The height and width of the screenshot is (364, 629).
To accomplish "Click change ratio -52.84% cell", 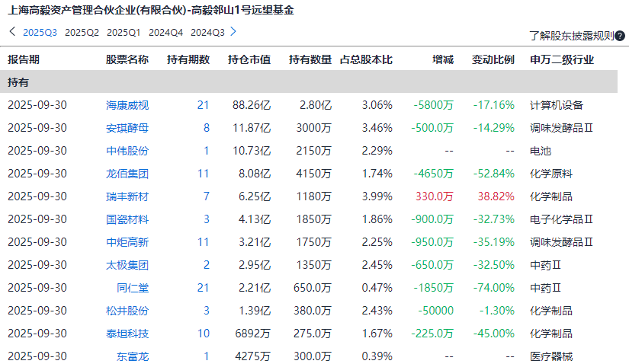I will point(494,174).
